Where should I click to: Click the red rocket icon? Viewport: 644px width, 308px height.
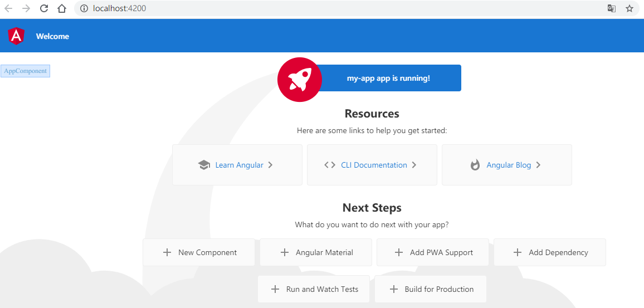pos(300,79)
